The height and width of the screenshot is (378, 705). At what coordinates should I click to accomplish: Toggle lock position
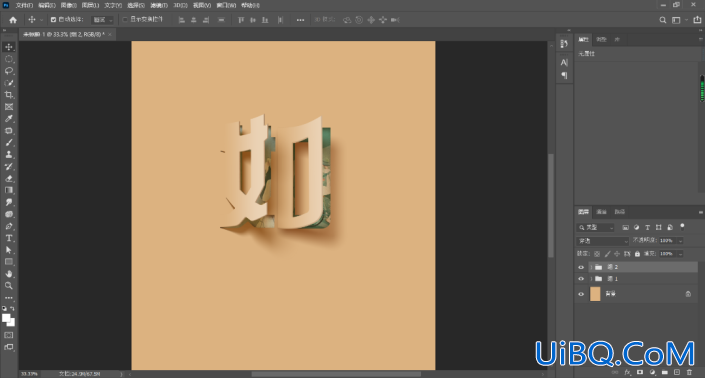coord(617,254)
